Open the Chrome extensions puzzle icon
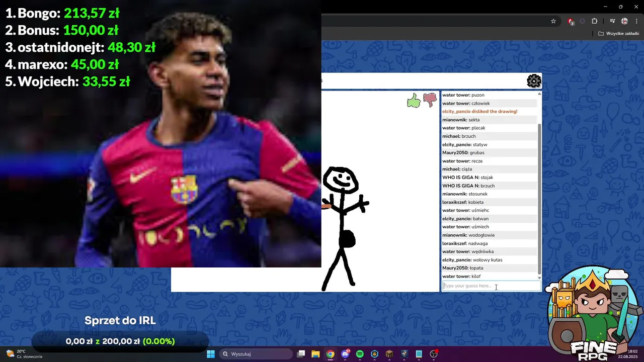The image size is (644, 362). [x=595, y=21]
